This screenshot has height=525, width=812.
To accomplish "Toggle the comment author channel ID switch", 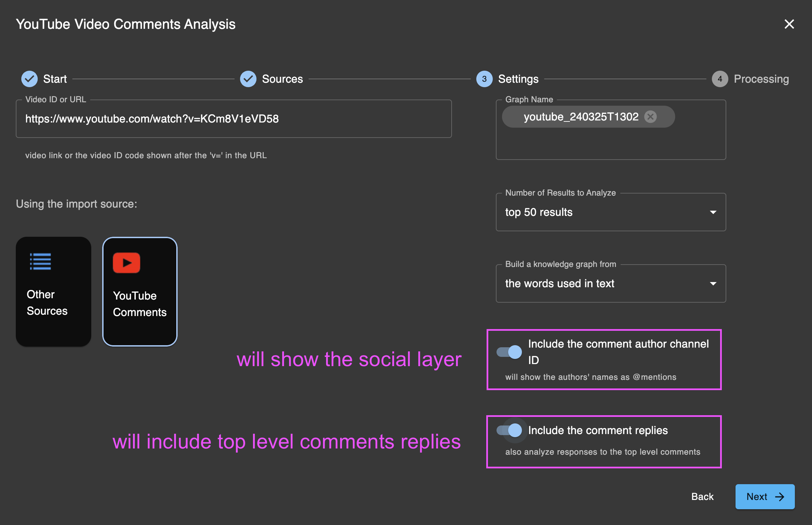I will (x=510, y=352).
